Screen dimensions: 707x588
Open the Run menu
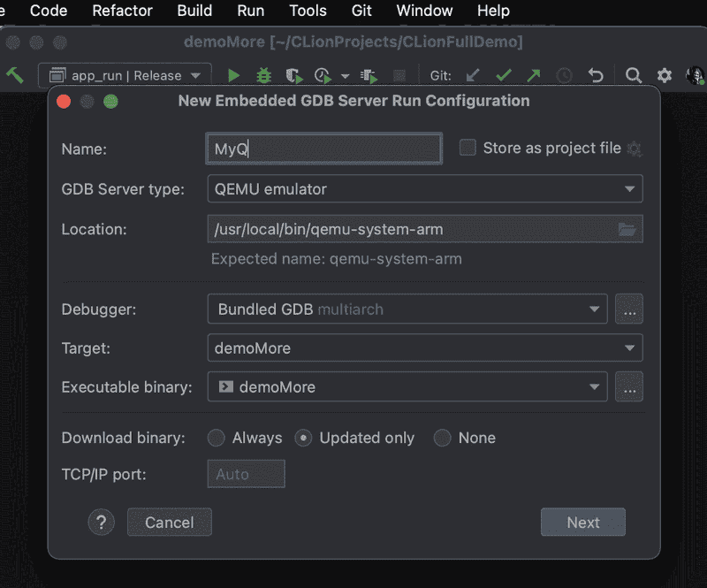point(250,11)
